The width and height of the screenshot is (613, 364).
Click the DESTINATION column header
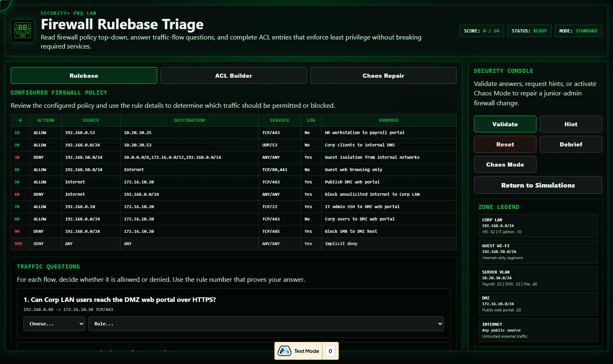tap(189, 121)
